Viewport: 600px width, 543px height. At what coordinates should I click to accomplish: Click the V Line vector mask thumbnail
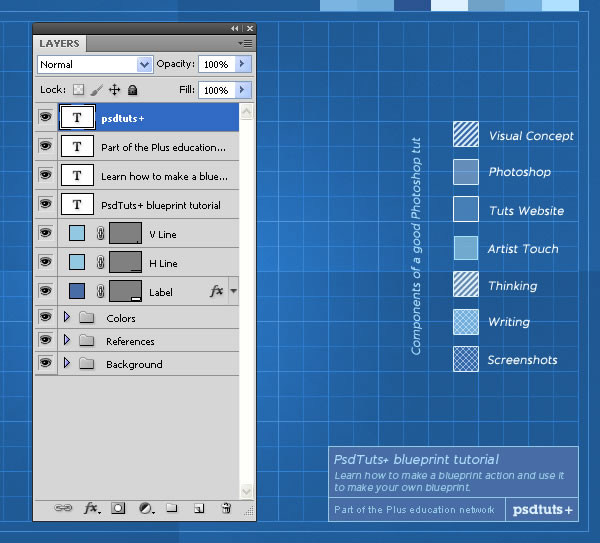(x=126, y=233)
